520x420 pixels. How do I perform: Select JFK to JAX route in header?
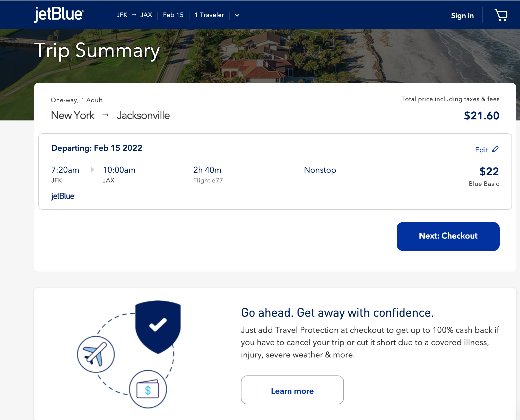pyautogui.click(x=134, y=15)
